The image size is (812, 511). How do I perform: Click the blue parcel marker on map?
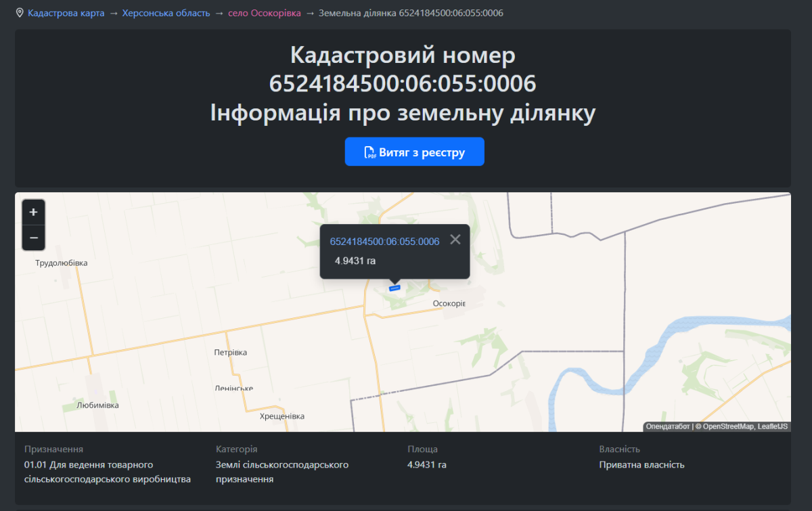[394, 288]
